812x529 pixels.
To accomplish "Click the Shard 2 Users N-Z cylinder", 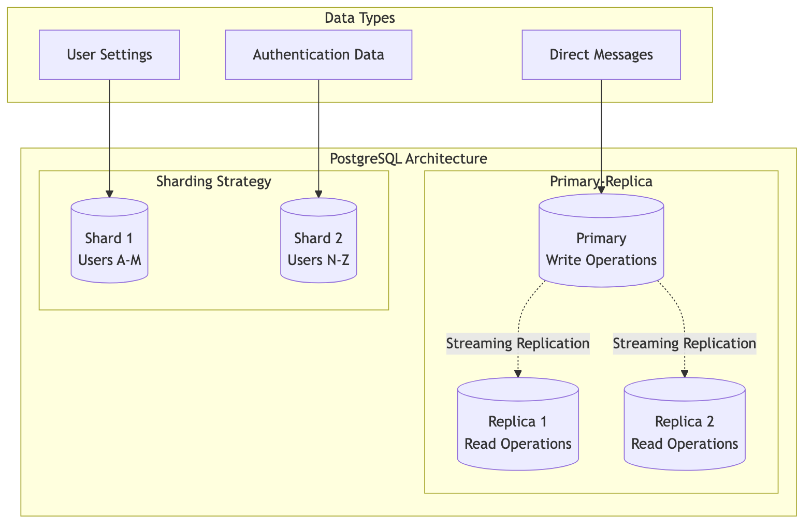I will click(318, 241).
